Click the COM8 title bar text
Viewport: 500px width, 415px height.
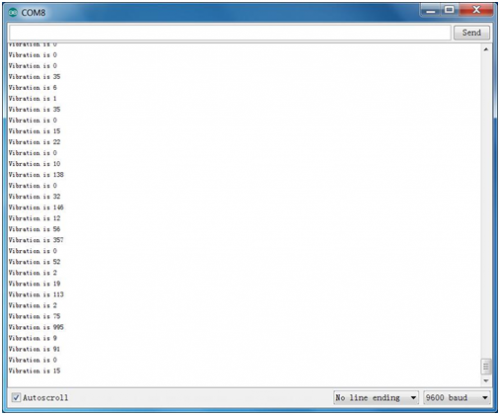point(33,13)
